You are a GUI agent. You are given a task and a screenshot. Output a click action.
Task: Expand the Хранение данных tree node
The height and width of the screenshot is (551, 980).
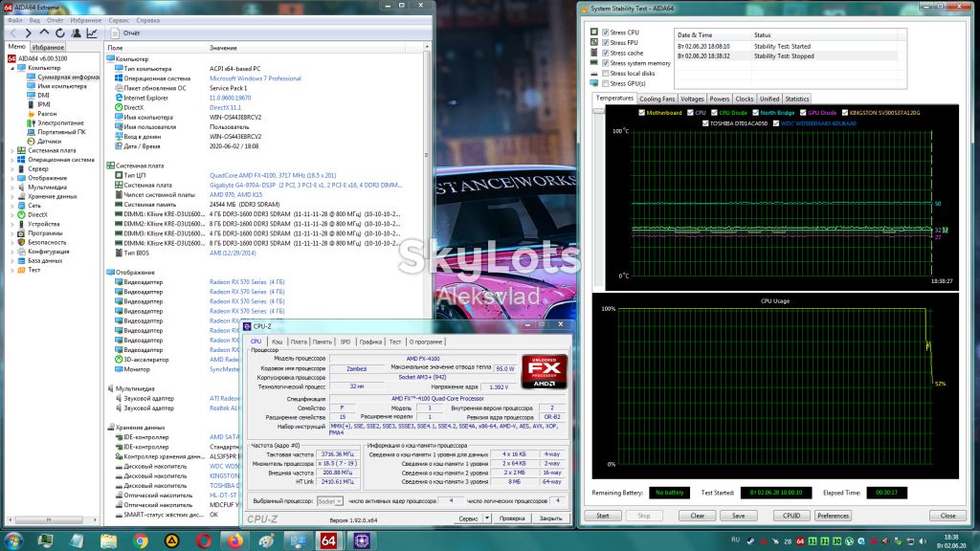coord(12,196)
